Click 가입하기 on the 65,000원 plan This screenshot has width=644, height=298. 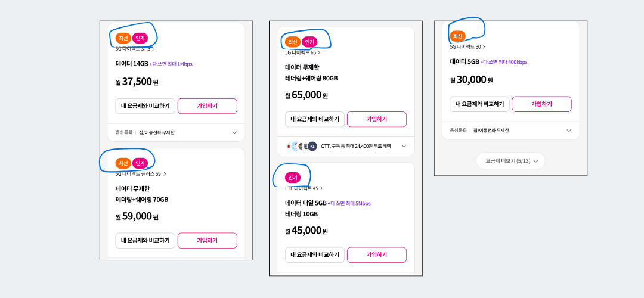pyautogui.click(x=377, y=119)
